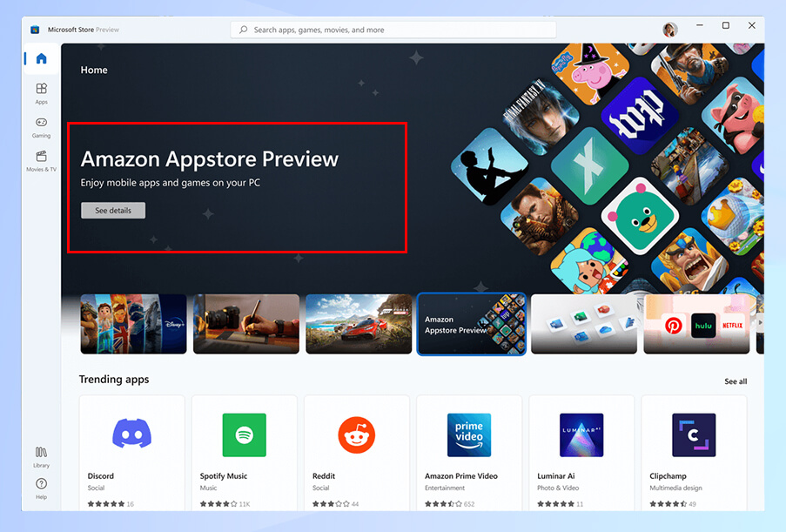Open the Amazon Prime Video icon
Image resolution: width=786 pixels, height=532 pixels.
point(469,434)
